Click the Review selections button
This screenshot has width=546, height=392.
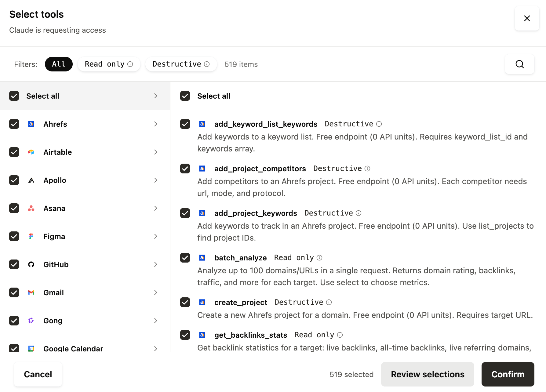coord(428,374)
